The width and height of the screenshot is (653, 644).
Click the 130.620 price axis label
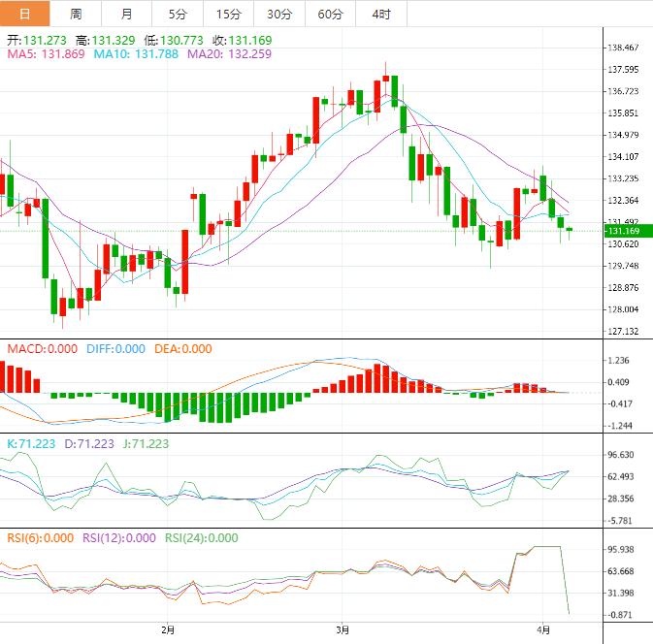(623, 244)
